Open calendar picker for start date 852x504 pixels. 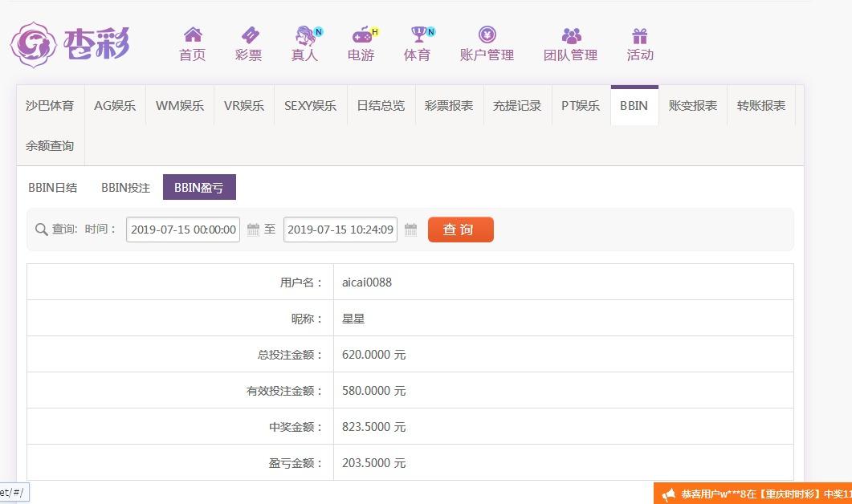click(253, 230)
